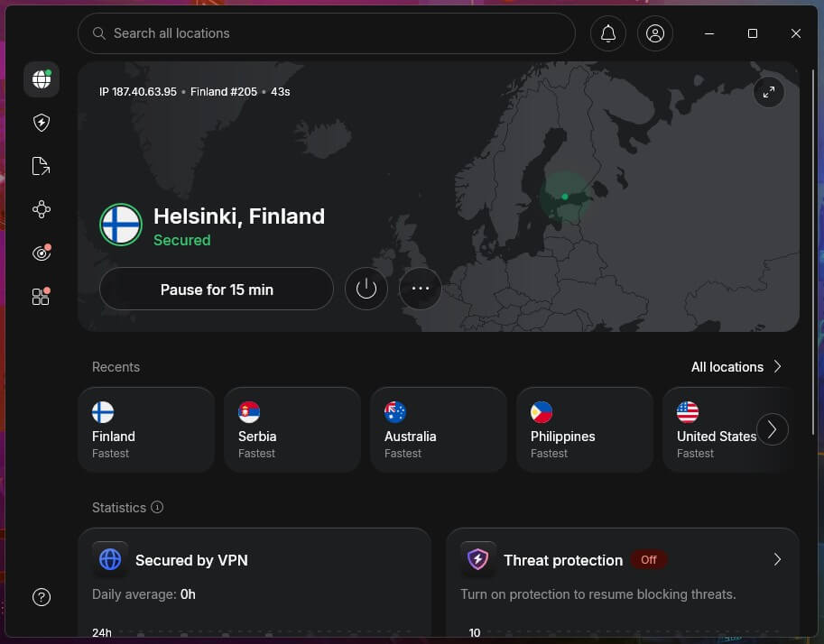Close the VPN window

pyautogui.click(x=796, y=33)
